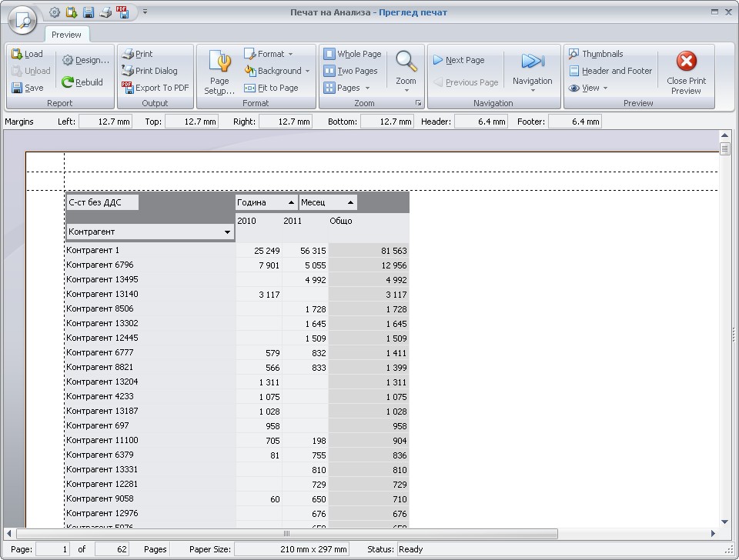Click the total value 81 563
Viewport: 739px width, 560px height.
[394, 251]
